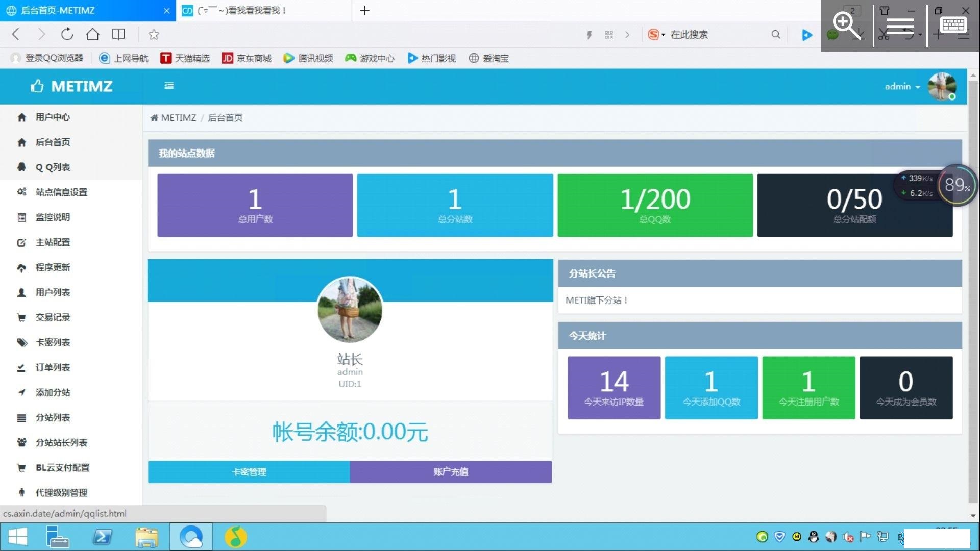
Task: Open the admin user dropdown
Action: pyautogui.click(x=902, y=86)
